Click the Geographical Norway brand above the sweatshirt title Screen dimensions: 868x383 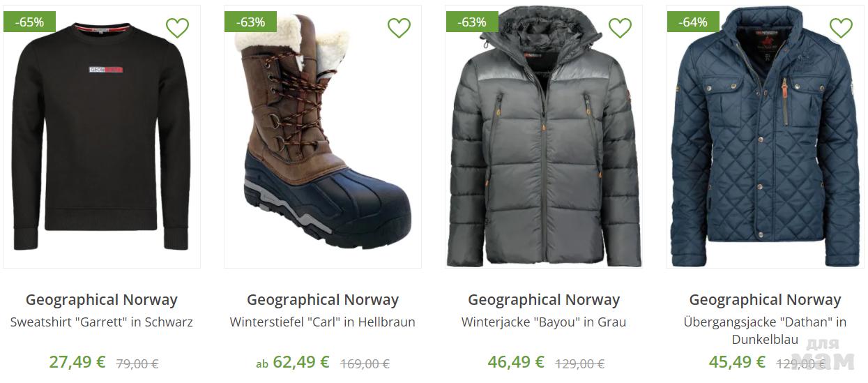click(102, 300)
